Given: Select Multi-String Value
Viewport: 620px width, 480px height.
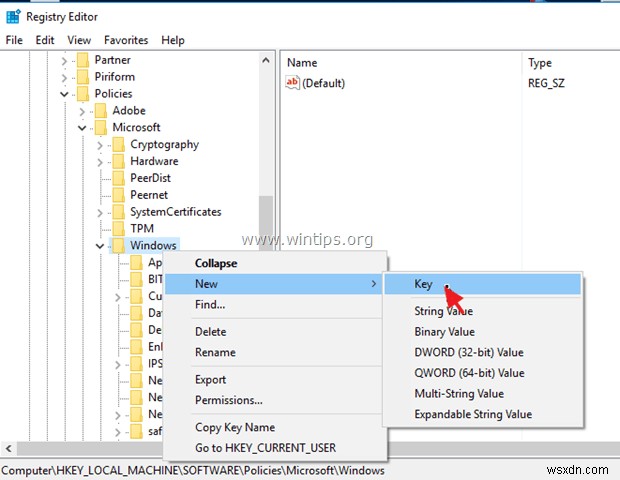Looking at the screenshot, I should (x=482, y=394).
